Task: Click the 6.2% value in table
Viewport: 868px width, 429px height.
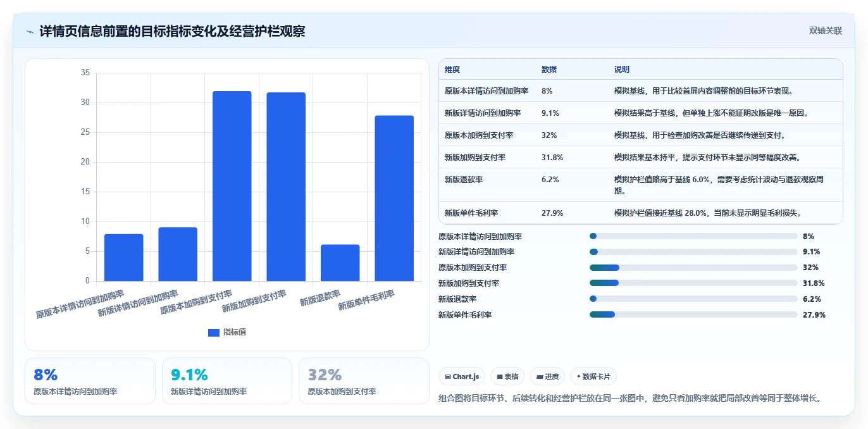Action: [550, 179]
